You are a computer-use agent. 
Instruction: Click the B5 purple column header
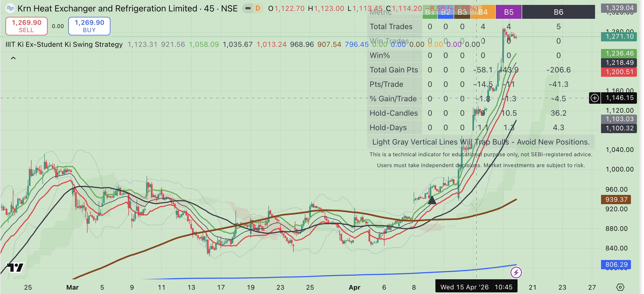(509, 12)
